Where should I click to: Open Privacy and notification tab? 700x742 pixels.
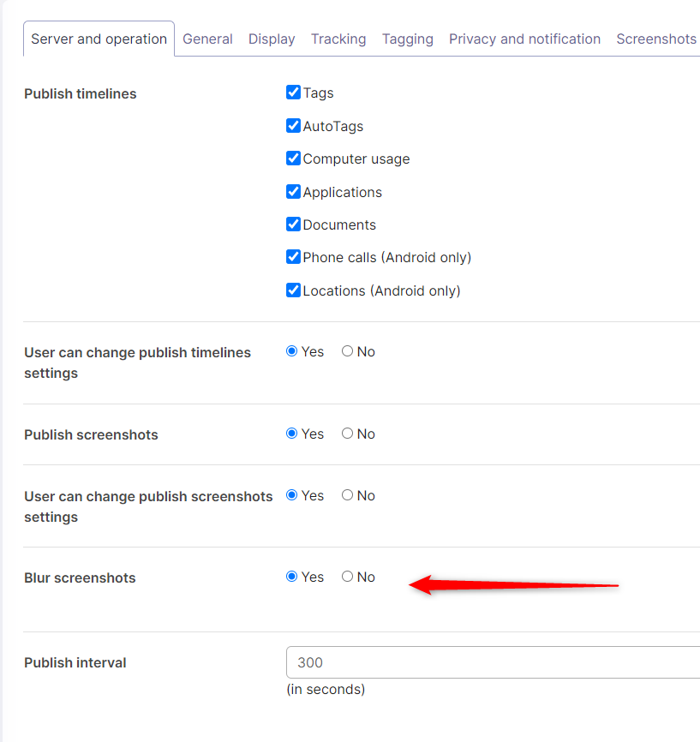click(x=524, y=39)
